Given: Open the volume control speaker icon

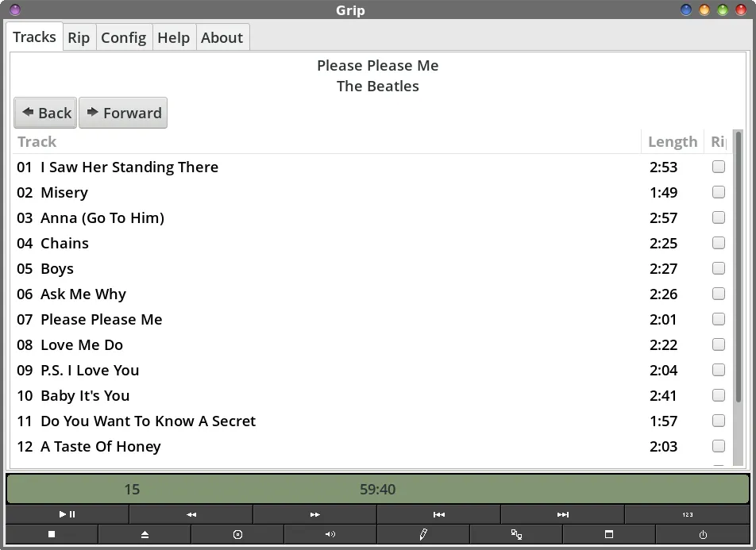Looking at the screenshot, I should [x=330, y=534].
